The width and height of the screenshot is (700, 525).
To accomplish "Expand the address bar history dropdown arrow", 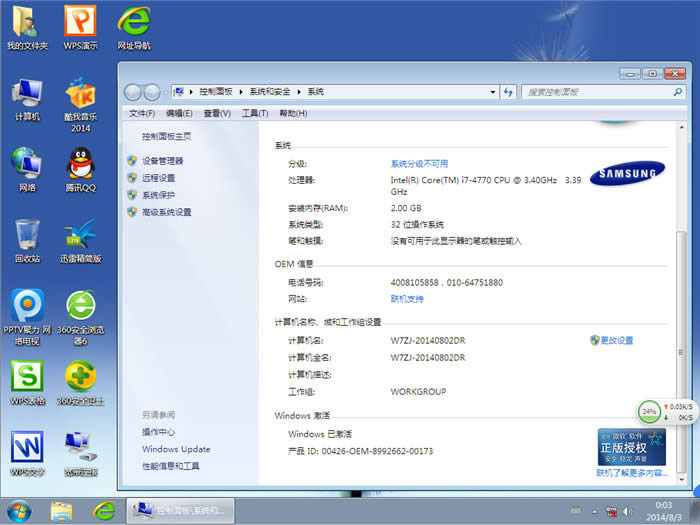I will (491, 91).
